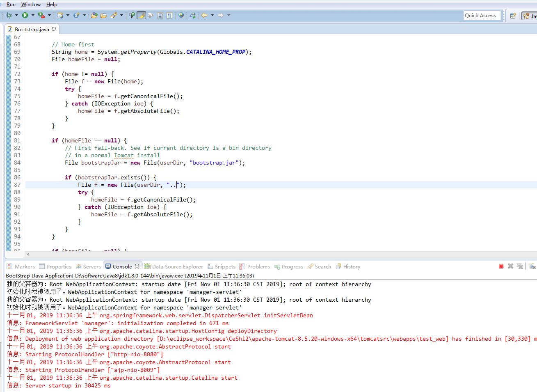Click the Open Type folder icon
The image size is (537, 392).
click(94, 15)
